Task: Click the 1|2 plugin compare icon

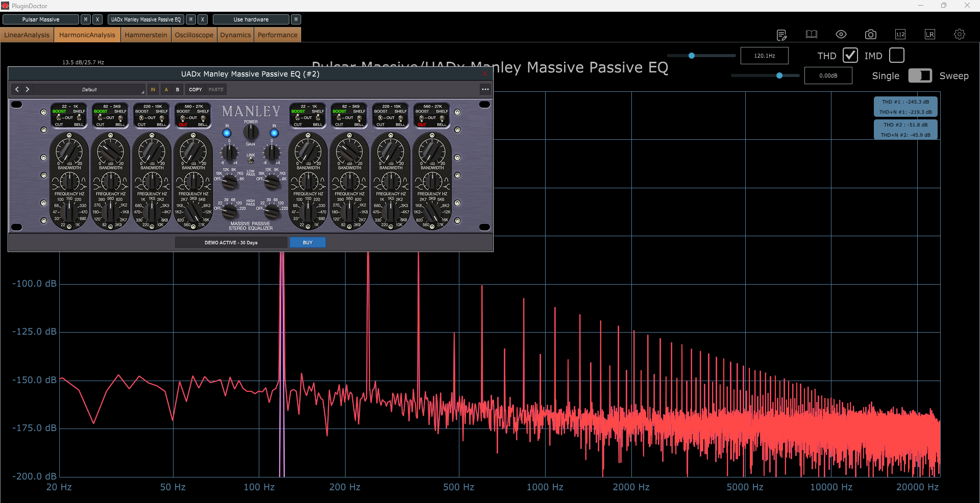Action: click(x=900, y=34)
